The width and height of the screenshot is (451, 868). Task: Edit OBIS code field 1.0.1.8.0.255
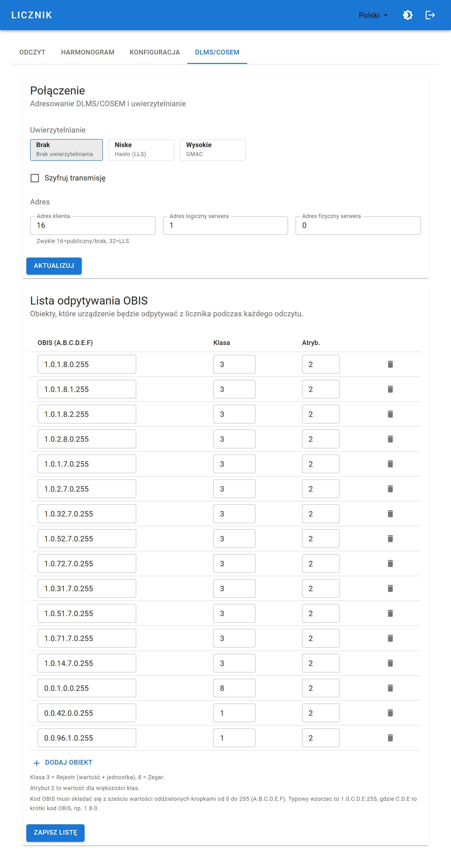pyautogui.click(x=87, y=364)
